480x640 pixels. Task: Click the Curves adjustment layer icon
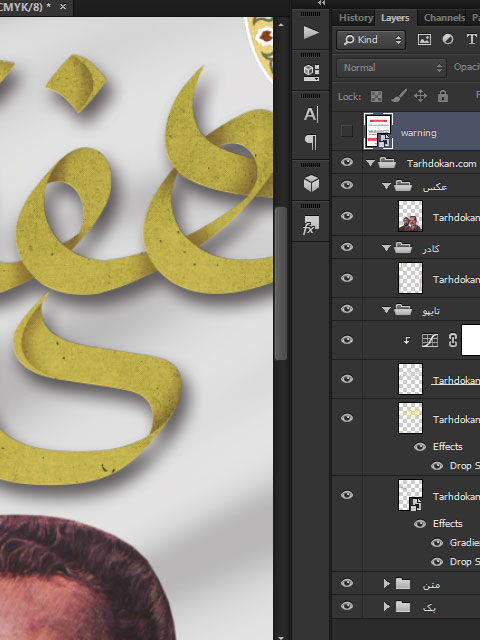[430, 340]
